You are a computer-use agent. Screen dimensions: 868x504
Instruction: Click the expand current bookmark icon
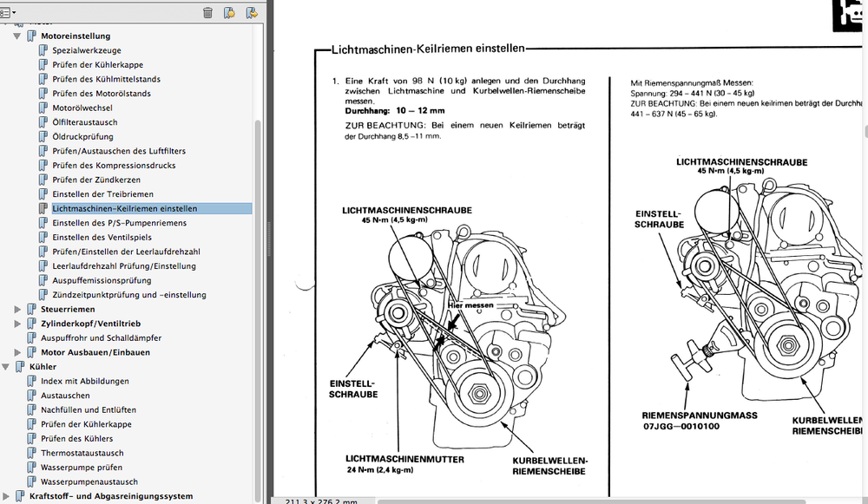point(251,12)
